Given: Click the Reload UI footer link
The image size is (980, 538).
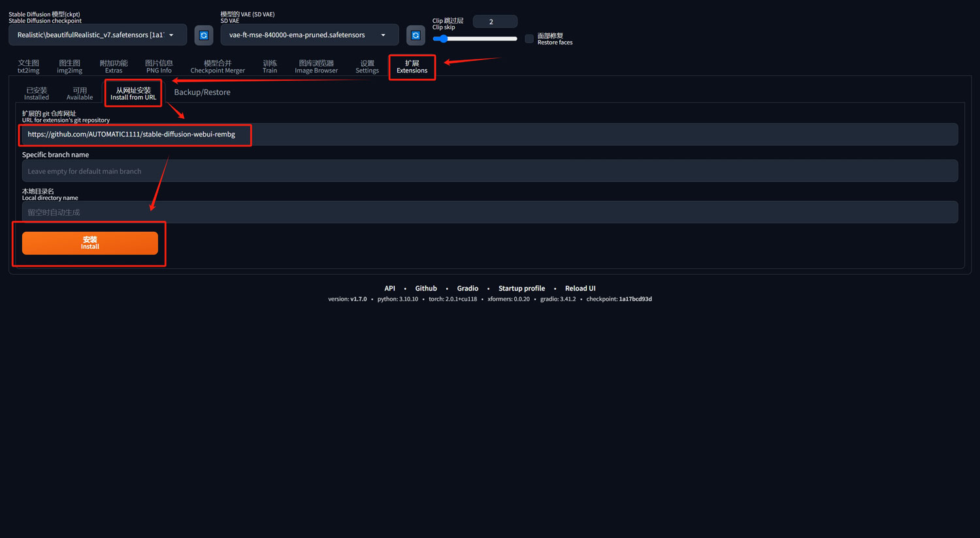Looking at the screenshot, I should [580, 289].
